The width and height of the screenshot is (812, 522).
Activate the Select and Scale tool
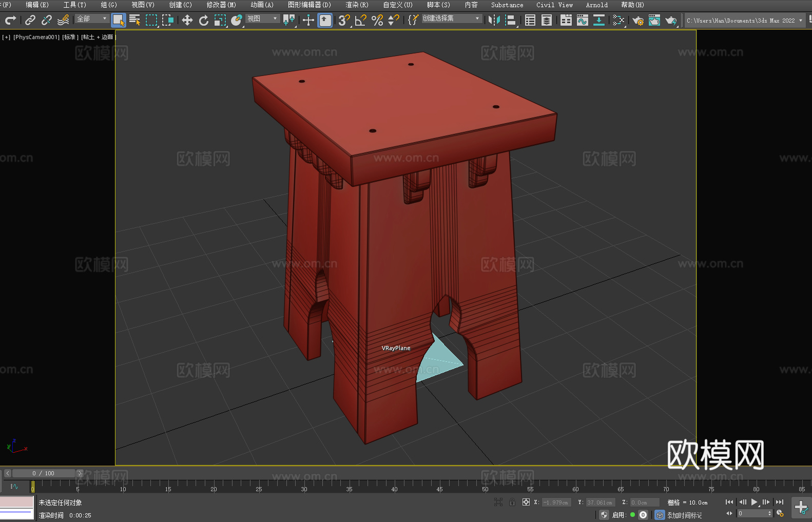[220, 20]
